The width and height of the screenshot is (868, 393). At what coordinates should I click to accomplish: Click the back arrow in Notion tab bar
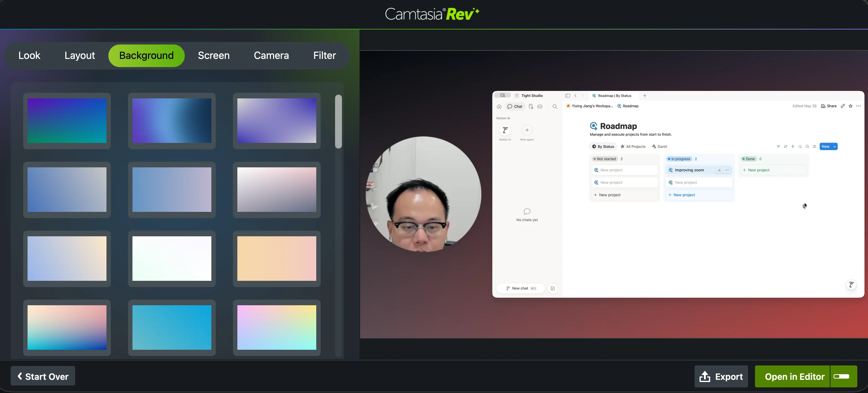click(x=576, y=96)
